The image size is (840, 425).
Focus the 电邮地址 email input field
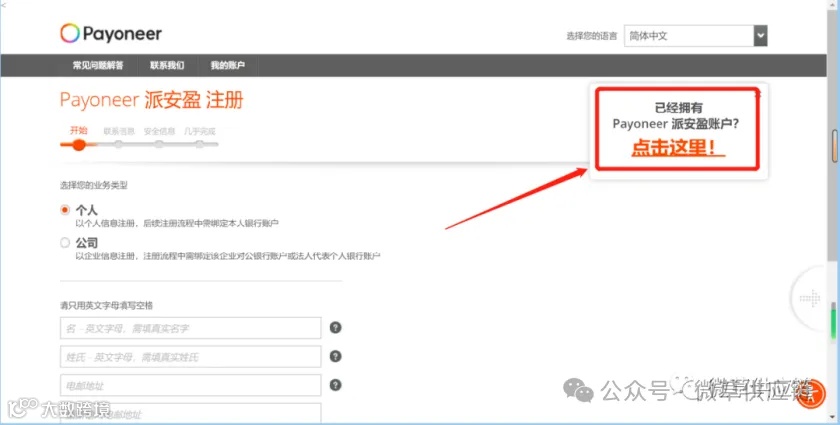[x=190, y=385]
